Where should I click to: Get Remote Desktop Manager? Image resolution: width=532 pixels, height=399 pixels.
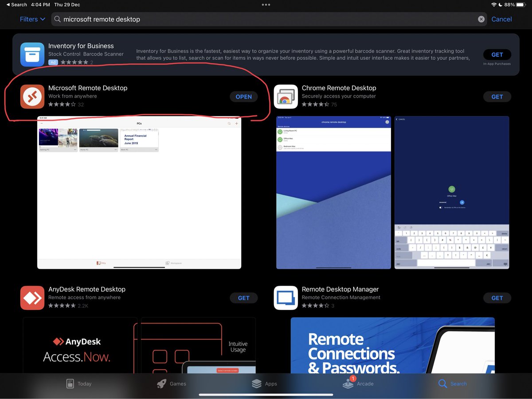pos(497,298)
